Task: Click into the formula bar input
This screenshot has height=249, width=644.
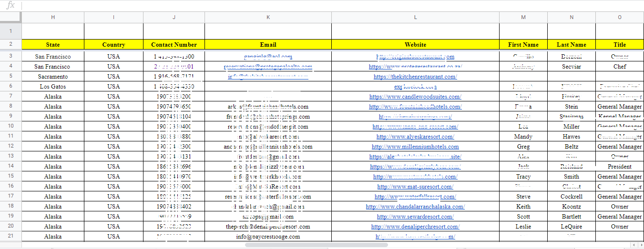Action: [x=333, y=5]
